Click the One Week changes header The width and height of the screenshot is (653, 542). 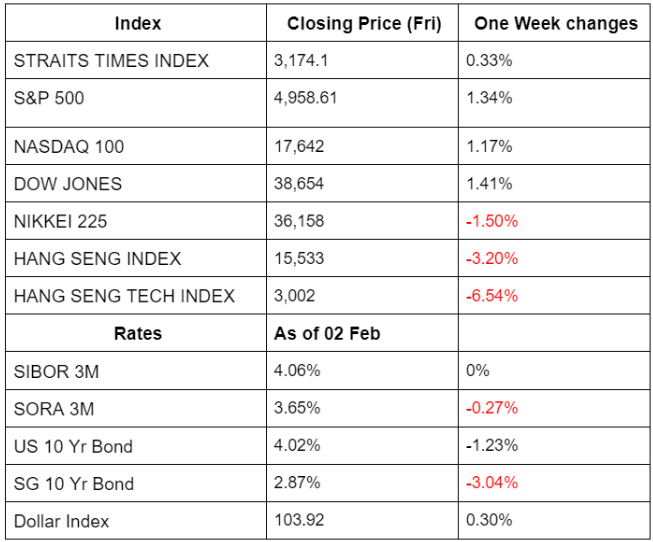[556, 23]
